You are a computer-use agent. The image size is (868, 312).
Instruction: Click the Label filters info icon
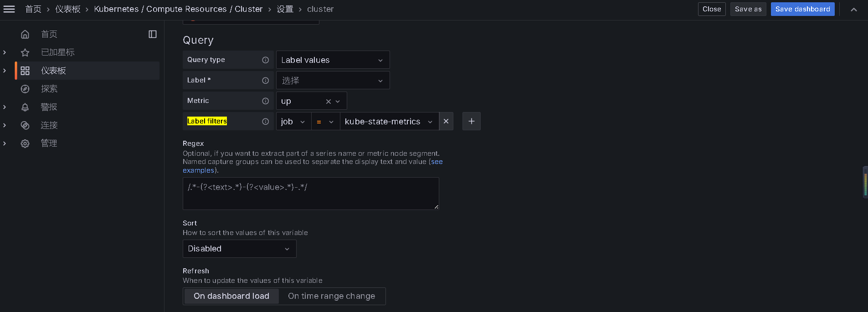(265, 122)
